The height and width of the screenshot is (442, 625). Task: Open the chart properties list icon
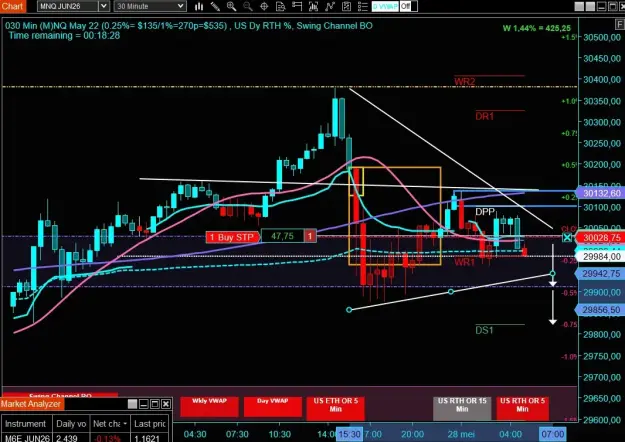pos(363,6)
